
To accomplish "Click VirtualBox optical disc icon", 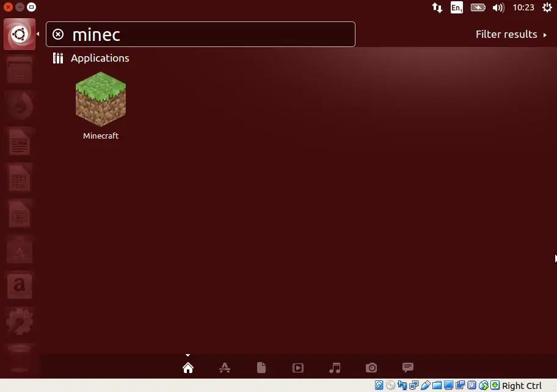I will (390, 385).
